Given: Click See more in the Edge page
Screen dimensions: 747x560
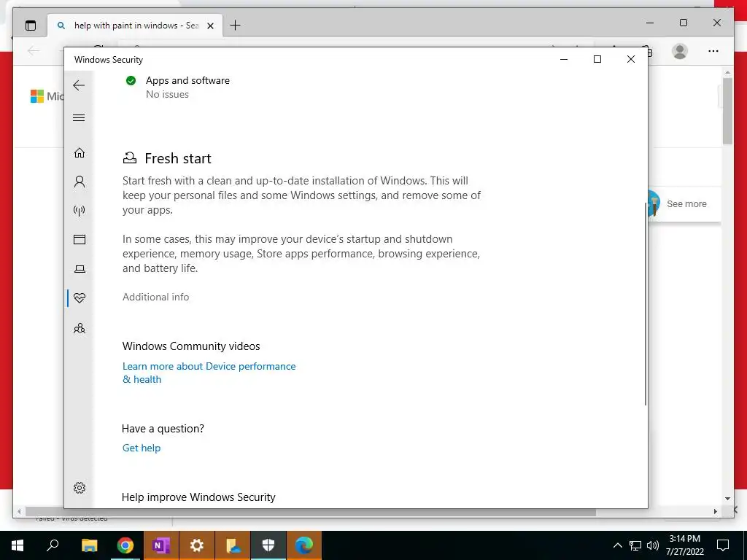Looking at the screenshot, I should [686, 204].
